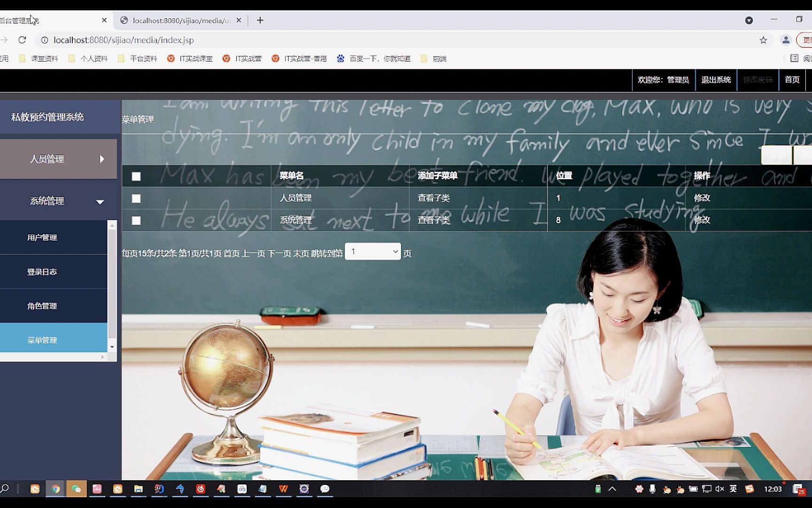The width and height of the screenshot is (812, 508).
Task: Click 修改 on the 人员管理 row
Action: pyautogui.click(x=702, y=198)
